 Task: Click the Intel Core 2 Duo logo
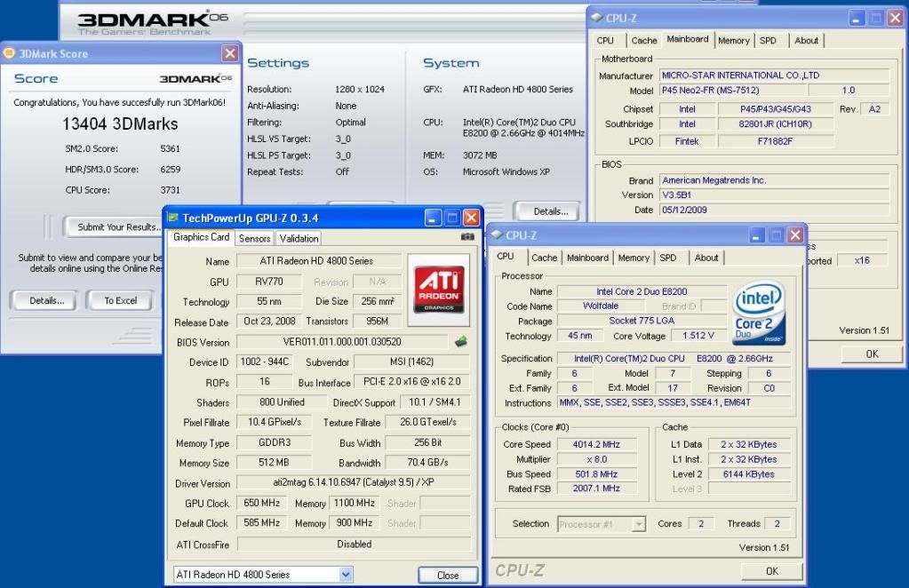[x=760, y=313]
